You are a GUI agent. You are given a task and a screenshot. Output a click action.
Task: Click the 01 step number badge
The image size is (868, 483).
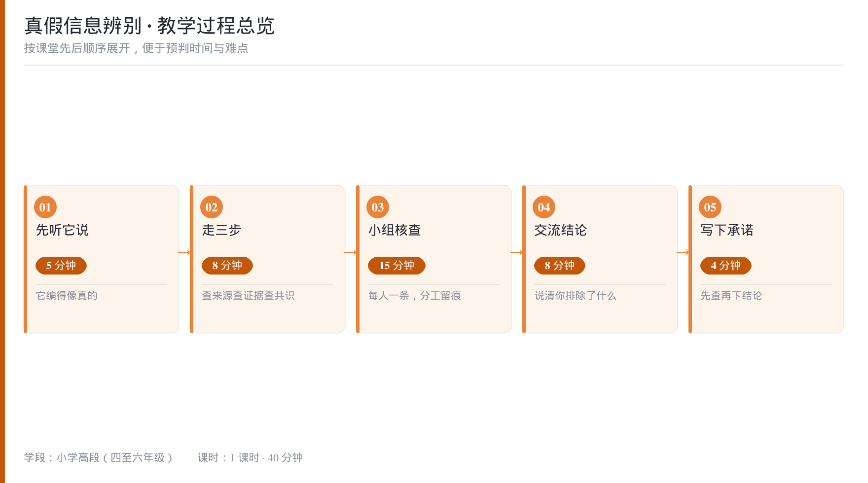[45, 207]
